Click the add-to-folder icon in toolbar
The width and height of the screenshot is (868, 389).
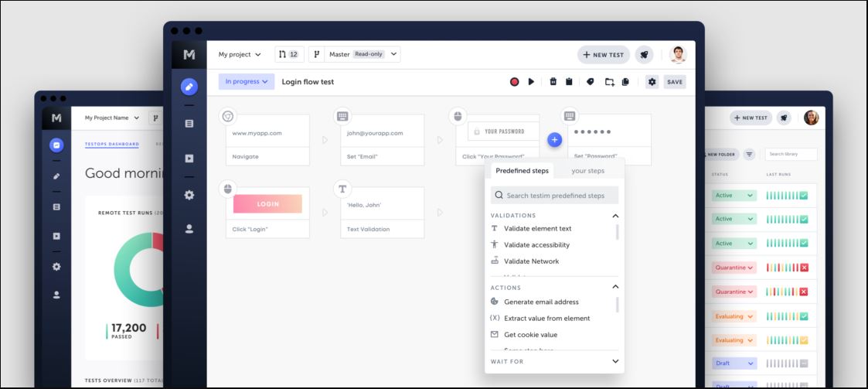(x=609, y=82)
